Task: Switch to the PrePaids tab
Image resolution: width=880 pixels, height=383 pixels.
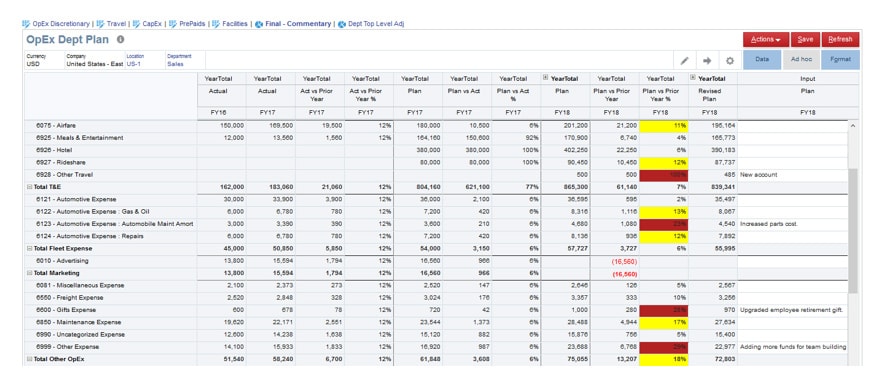Action: [x=192, y=24]
